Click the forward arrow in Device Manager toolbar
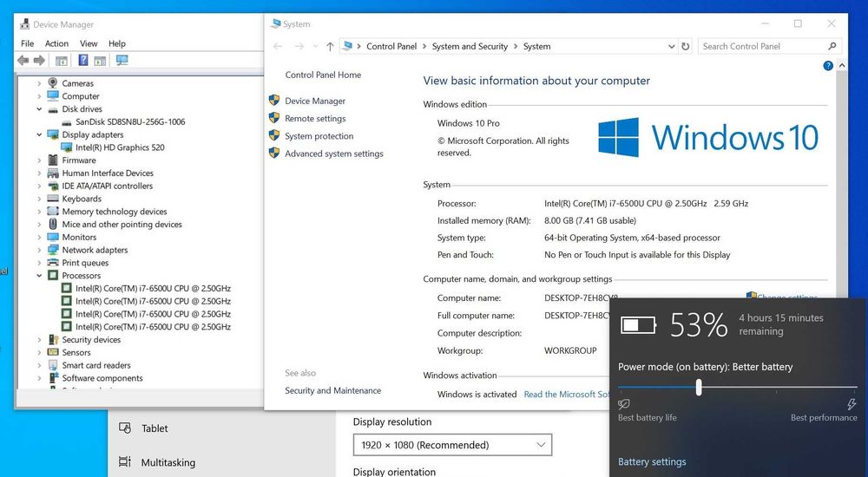This screenshot has height=477, width=868. 39,61
